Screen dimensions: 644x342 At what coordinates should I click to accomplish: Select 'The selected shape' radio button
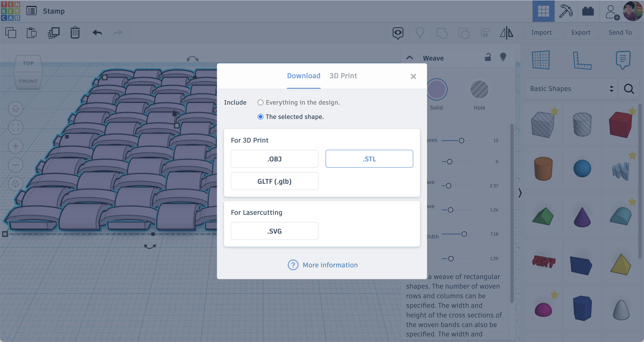[261, 117]
